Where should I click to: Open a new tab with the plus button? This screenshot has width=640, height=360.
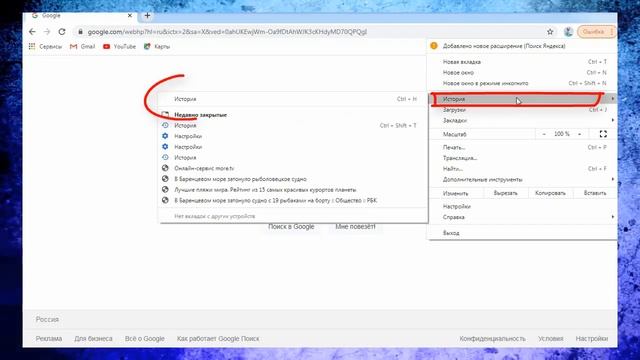pyautogui.click(x=147, y=16)
